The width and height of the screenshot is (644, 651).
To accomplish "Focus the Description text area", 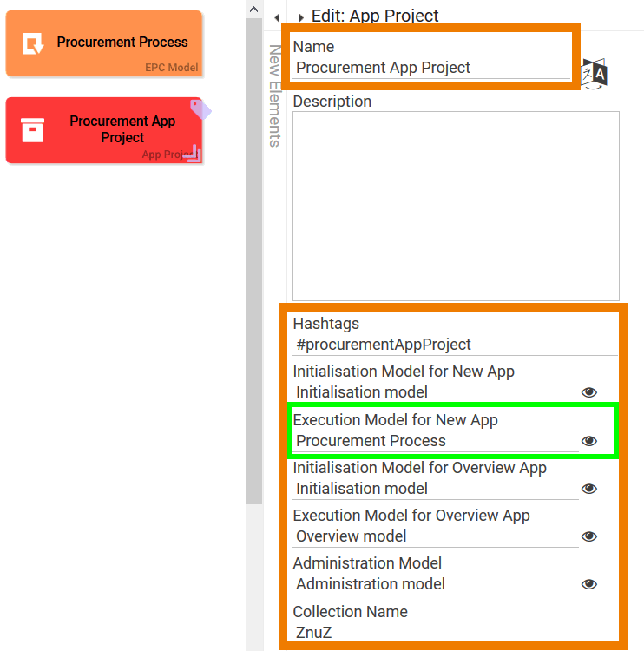I will (x=456, y=206).
